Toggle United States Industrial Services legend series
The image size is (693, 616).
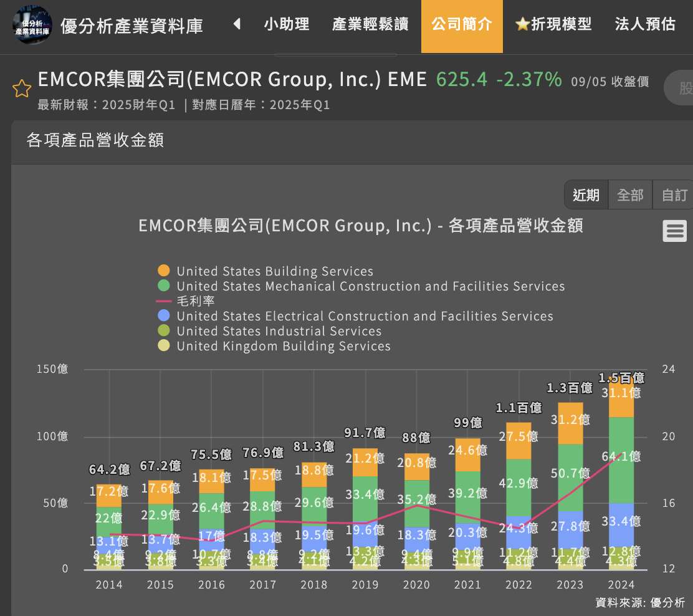[269, 331]
